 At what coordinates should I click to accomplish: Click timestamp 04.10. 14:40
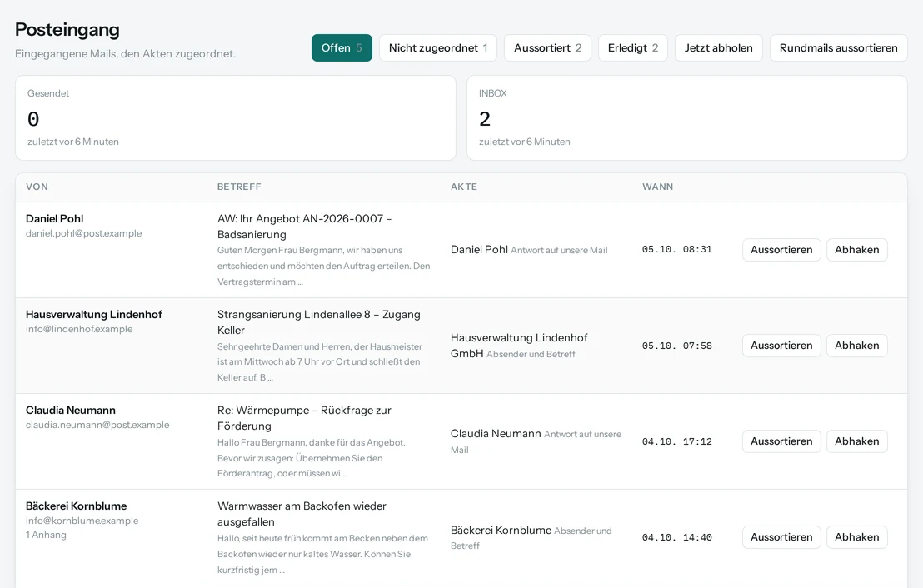click(677, 537)
